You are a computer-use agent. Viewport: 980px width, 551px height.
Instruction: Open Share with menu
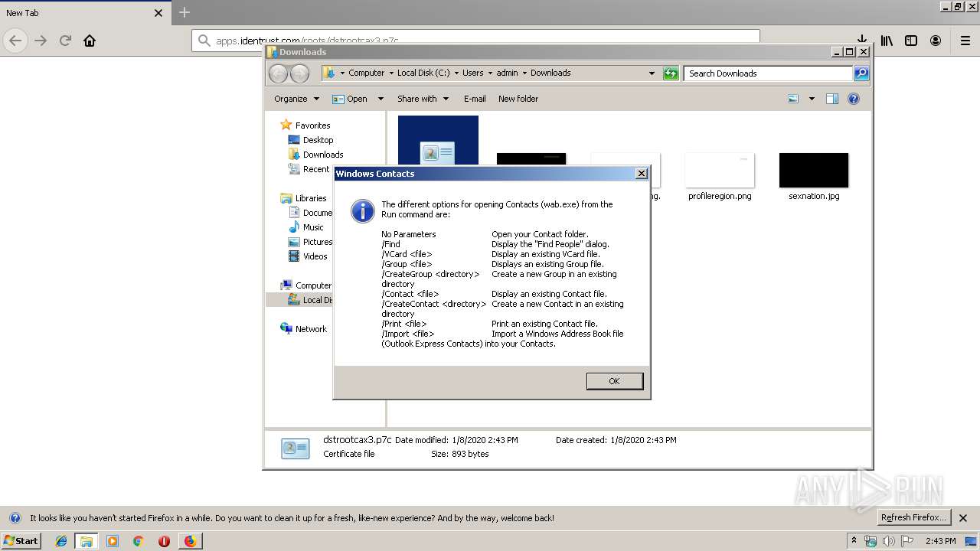[x=423, y=99]
